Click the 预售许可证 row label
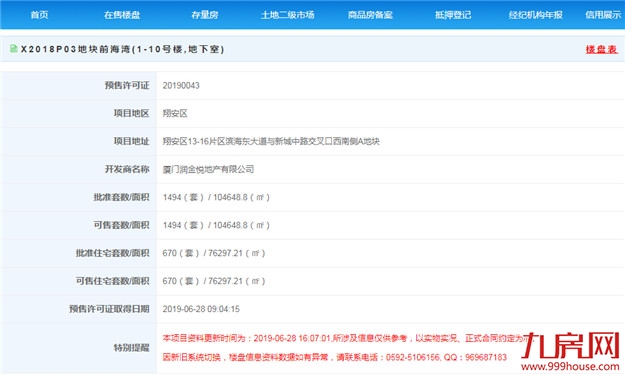Image resolution: width=625 pixels, height=376 pixels. tap(127, 85)
